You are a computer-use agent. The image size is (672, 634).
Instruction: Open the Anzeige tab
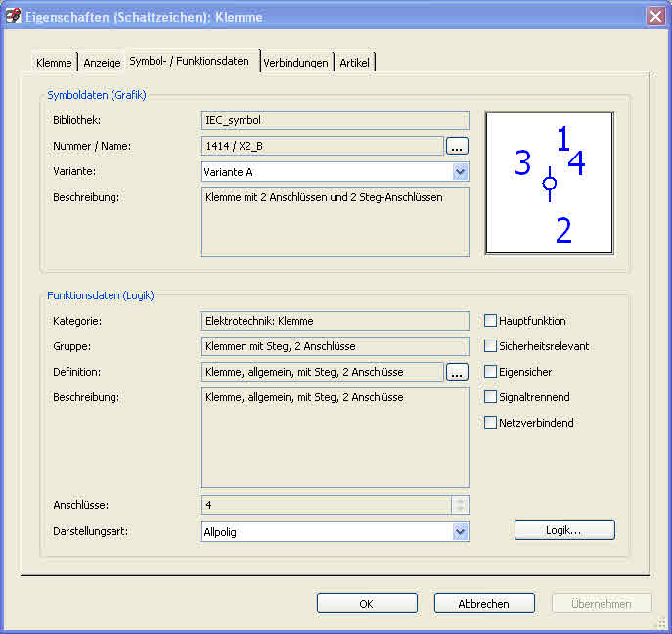(x=102, y=63)
